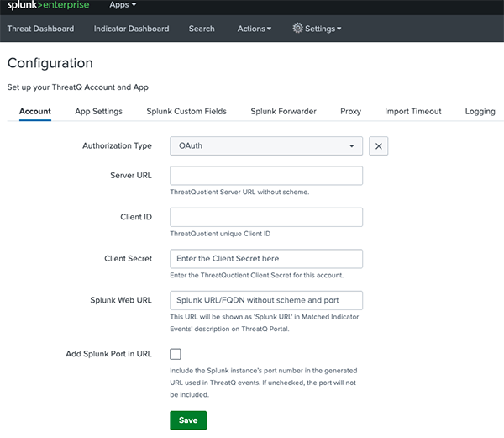Expand the Actions menu
The height and width of the screenshot is (438, 504).
pyautogui.click(x=255, y=29)
